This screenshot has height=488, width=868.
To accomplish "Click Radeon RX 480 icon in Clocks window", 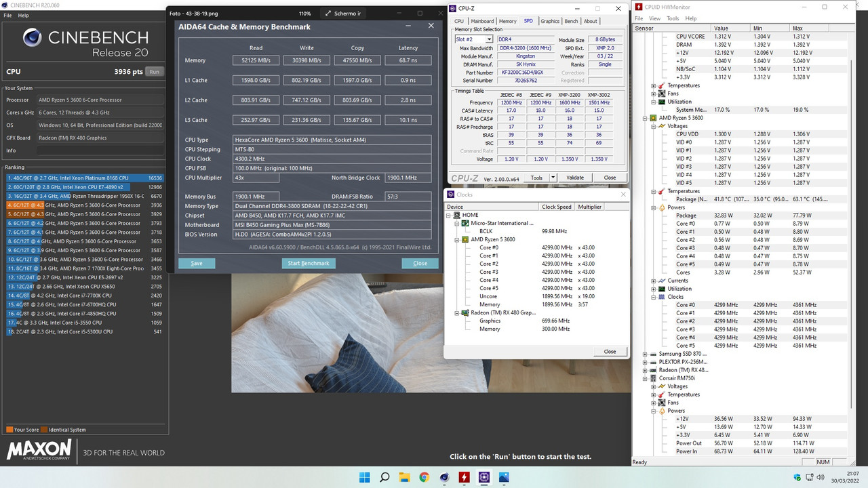I will click(466, 313).
